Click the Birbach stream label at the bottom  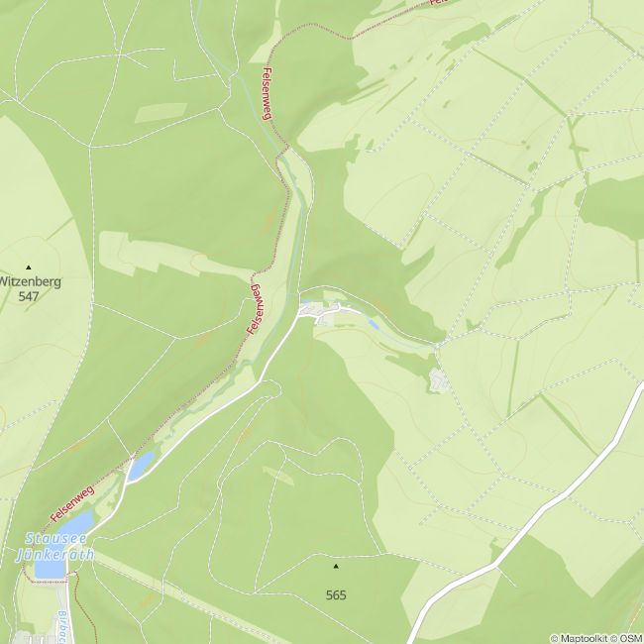(61, 627)
